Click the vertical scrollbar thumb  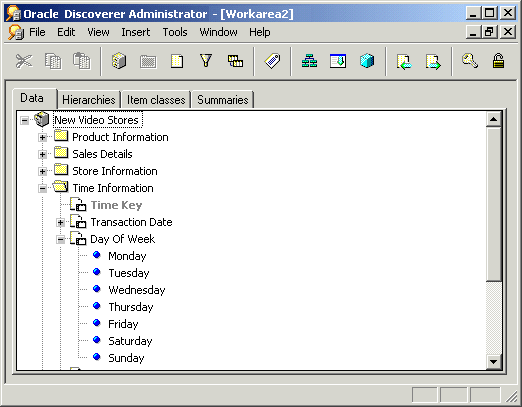(x=494, y=204)
